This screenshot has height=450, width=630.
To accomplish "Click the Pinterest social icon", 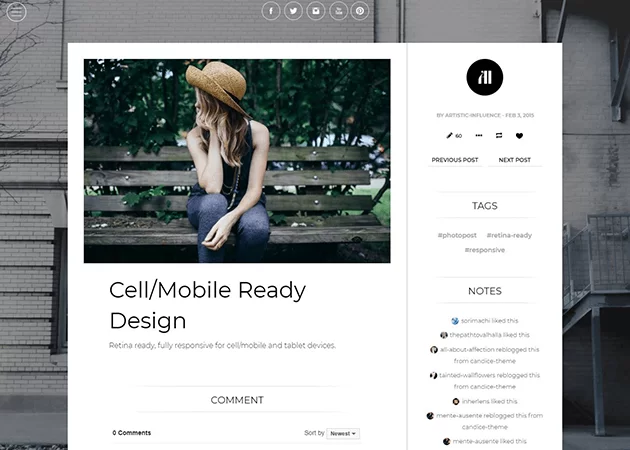I will (x=361, y=11).
